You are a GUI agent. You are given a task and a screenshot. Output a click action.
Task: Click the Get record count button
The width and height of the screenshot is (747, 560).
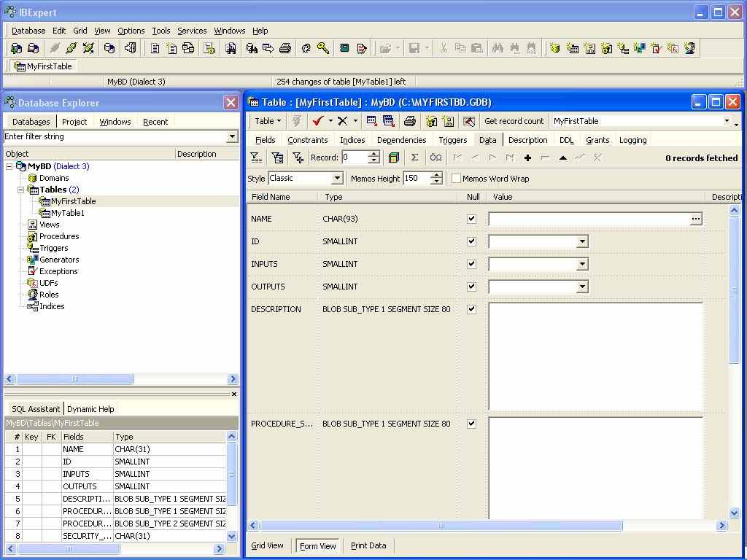coord(514,121)
